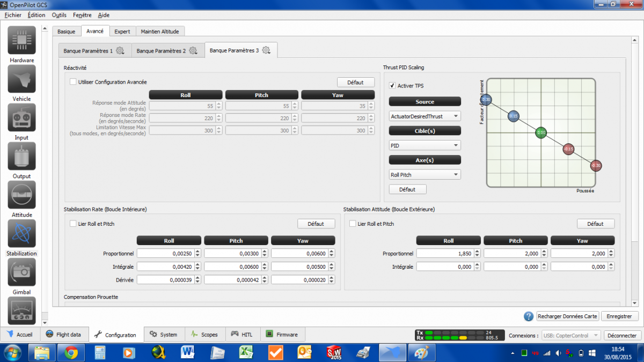
Task: Enable Utiliser Configuration Avancée checkbox
Action: tap(73, 82)
